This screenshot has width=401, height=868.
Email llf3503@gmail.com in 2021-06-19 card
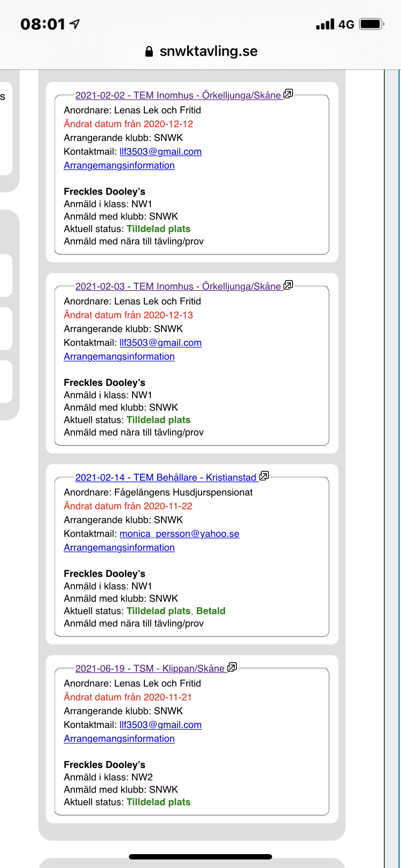[160, 725]
